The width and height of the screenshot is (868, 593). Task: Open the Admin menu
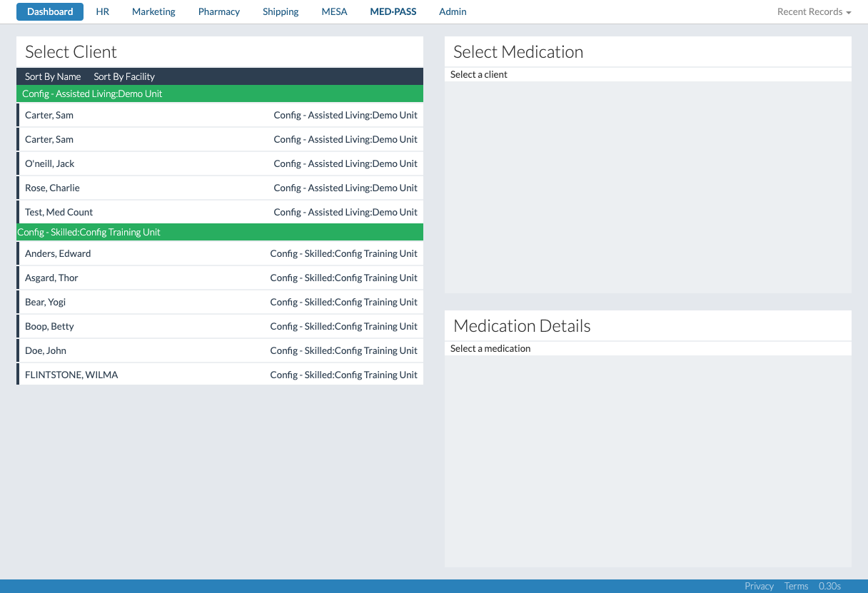point(453,12)
